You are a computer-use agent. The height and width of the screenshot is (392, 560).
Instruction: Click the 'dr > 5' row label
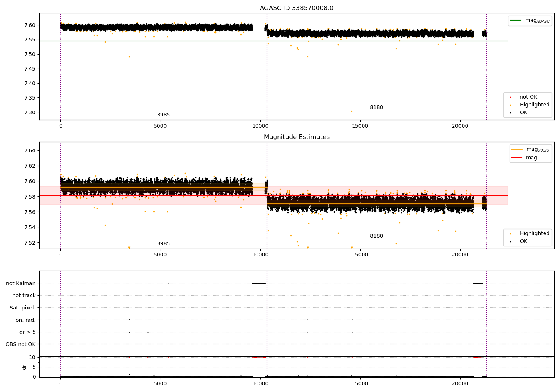(27, 332)
